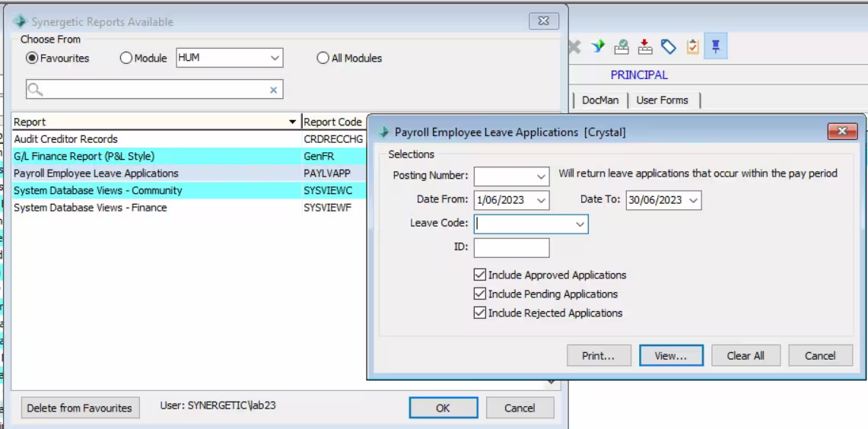Click the Report Code column header

(332, 122)
